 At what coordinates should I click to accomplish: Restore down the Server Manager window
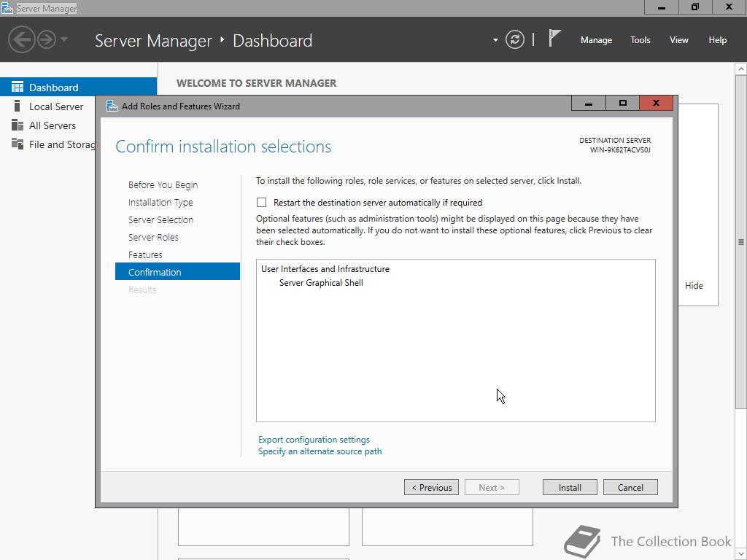(695, 7)
